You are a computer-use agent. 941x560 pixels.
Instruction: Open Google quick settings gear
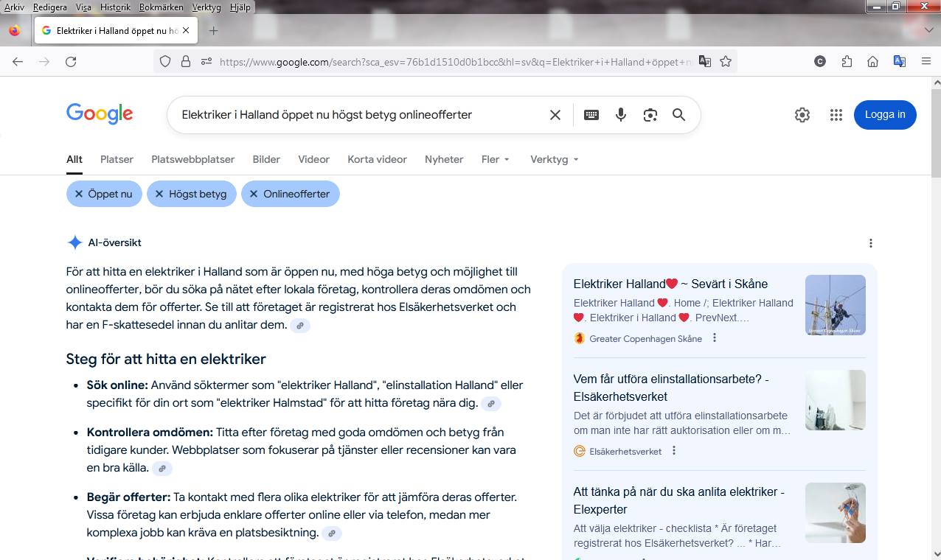[x=802, y=115]
